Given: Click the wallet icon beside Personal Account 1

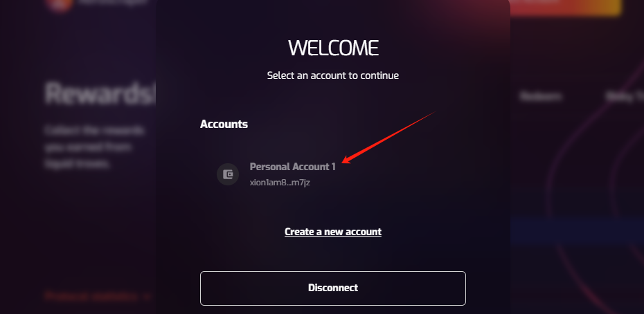Looking at the screenshot, I should (228, 174).
